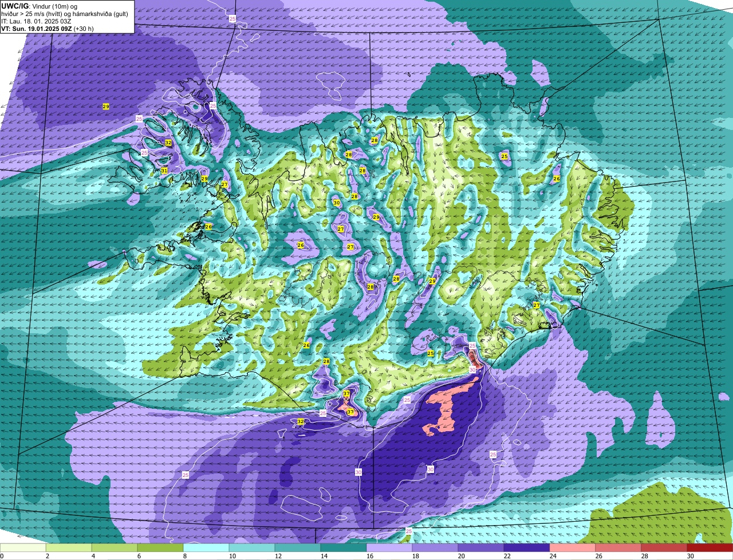
Task: Select the 24–26 salmon pink legend swatch
Action: 573,547
